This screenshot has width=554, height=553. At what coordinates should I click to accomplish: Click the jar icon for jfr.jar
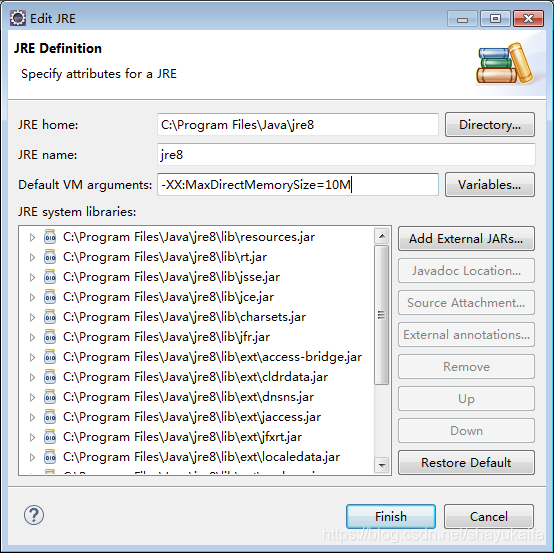tap(50, 337)
